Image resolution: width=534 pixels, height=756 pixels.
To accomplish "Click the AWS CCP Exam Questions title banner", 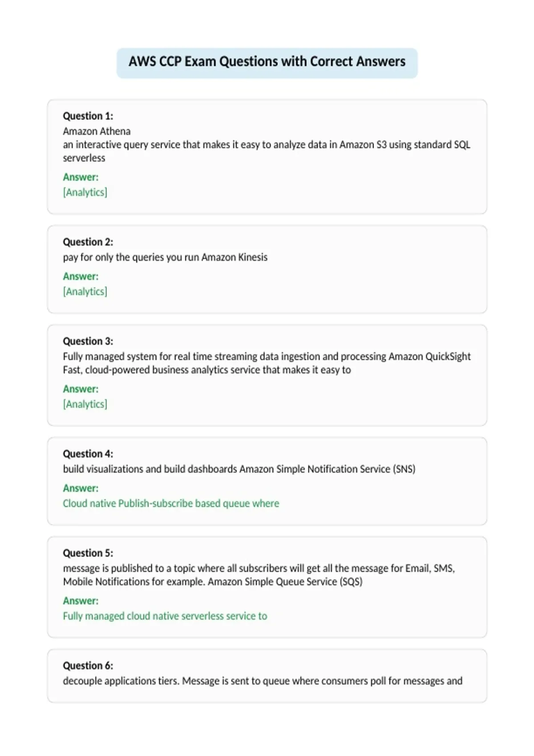I will pyautogui.click(x=267, y=62).
